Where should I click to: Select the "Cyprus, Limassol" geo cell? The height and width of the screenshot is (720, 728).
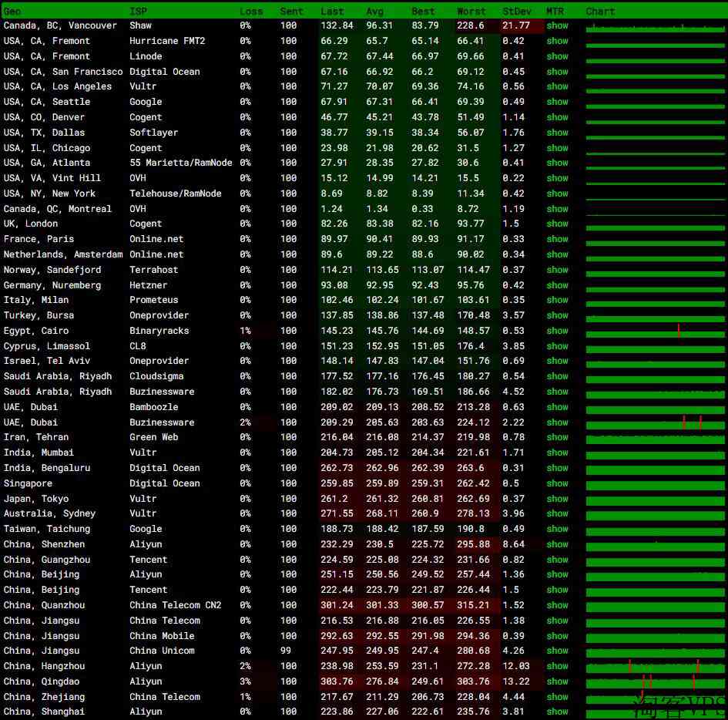click(47, 346)
